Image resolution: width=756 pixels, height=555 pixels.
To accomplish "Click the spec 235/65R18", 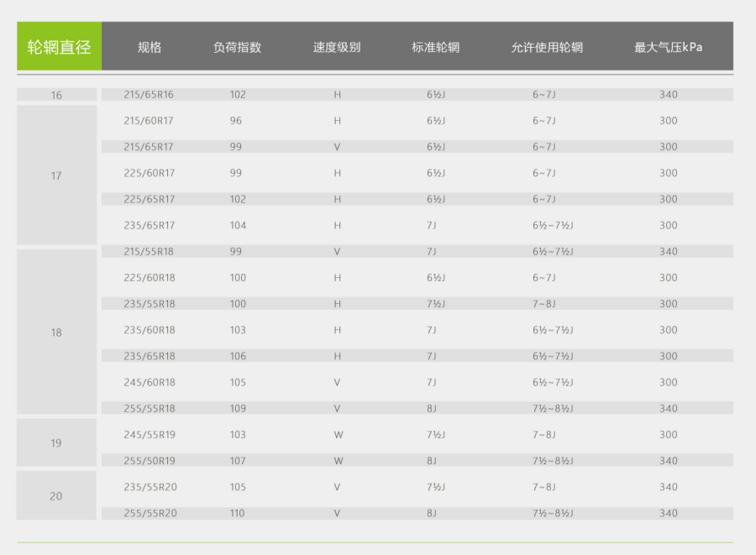I will [149, 356].
